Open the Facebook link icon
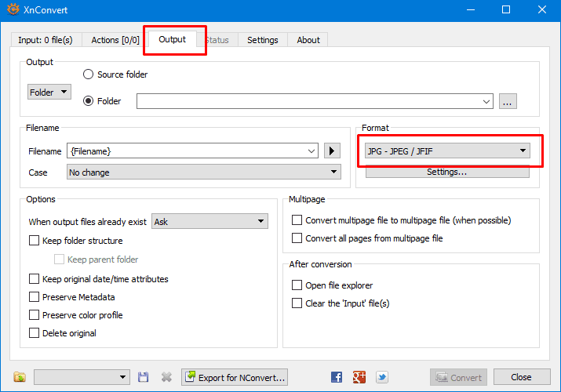 337,377
